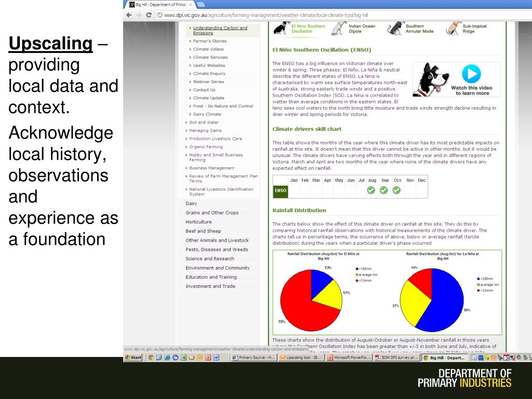The image size is (532, 399).
Task: Open Webinar Series sidebar link
Action: point(208,82)
